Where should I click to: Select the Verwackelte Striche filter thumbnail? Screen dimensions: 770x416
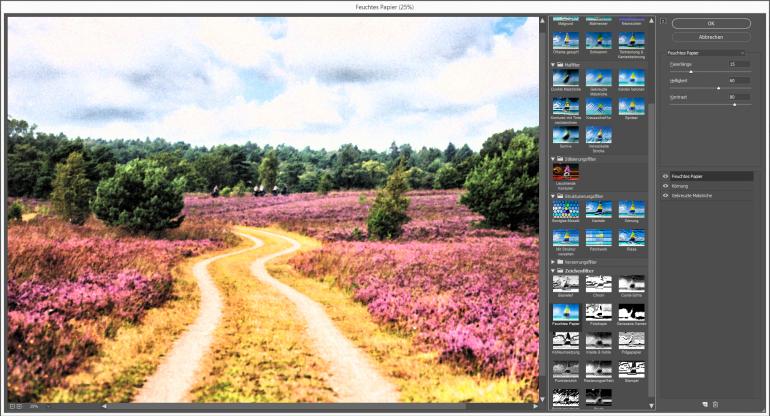point(599,135)
